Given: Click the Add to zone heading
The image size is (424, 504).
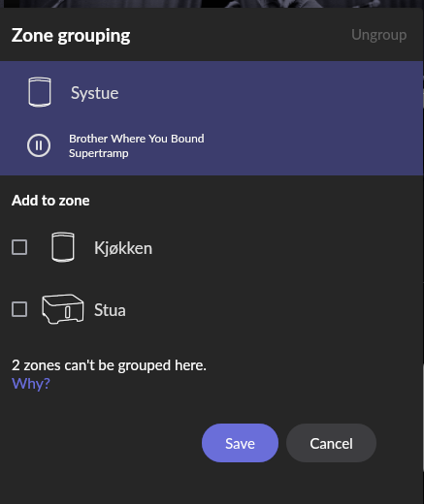Looking at the screenshot, I should coord(50,201).
